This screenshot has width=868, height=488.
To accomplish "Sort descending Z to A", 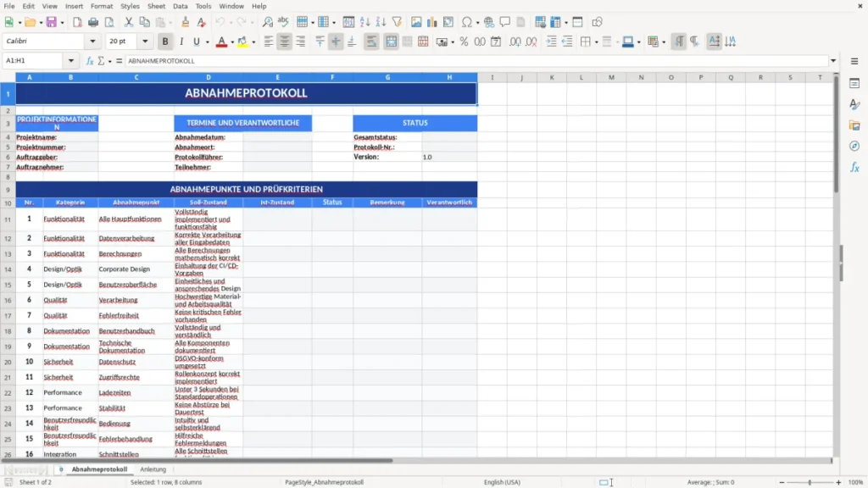I will 381,22.
